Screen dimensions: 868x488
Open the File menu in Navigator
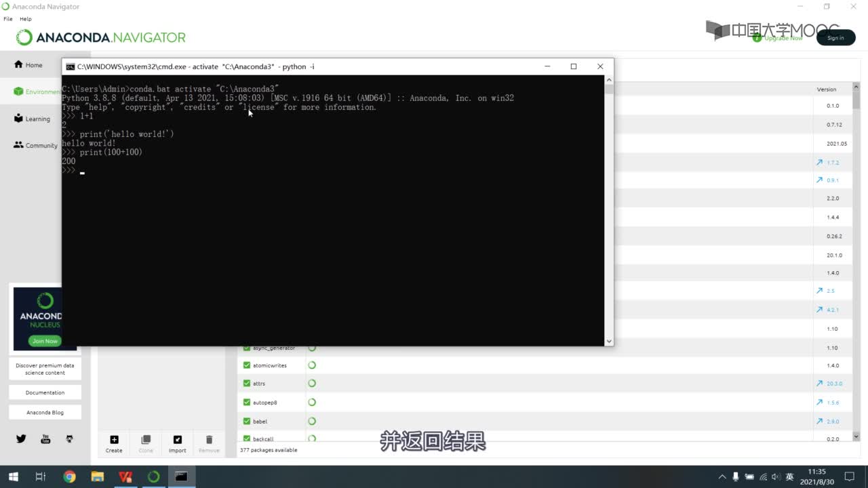pyautogui.click(x=8, y=19)
